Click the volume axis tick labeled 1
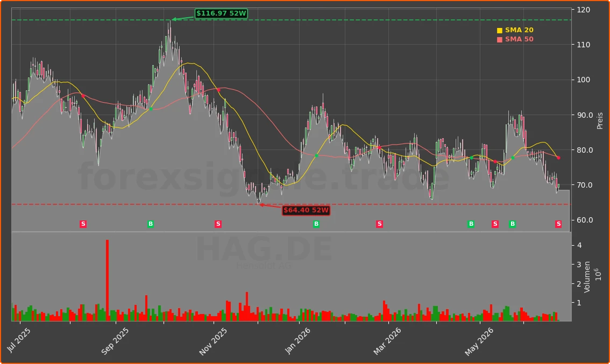The height and width of the screenshot is (364, 610). coord(579,303)
